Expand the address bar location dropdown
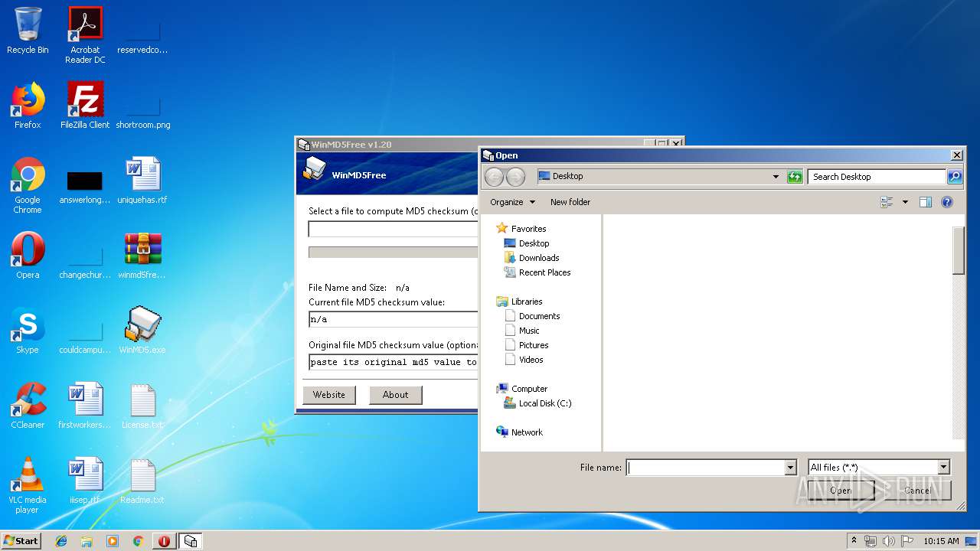Viewport: 980px width, 551px height. point(776,177)
